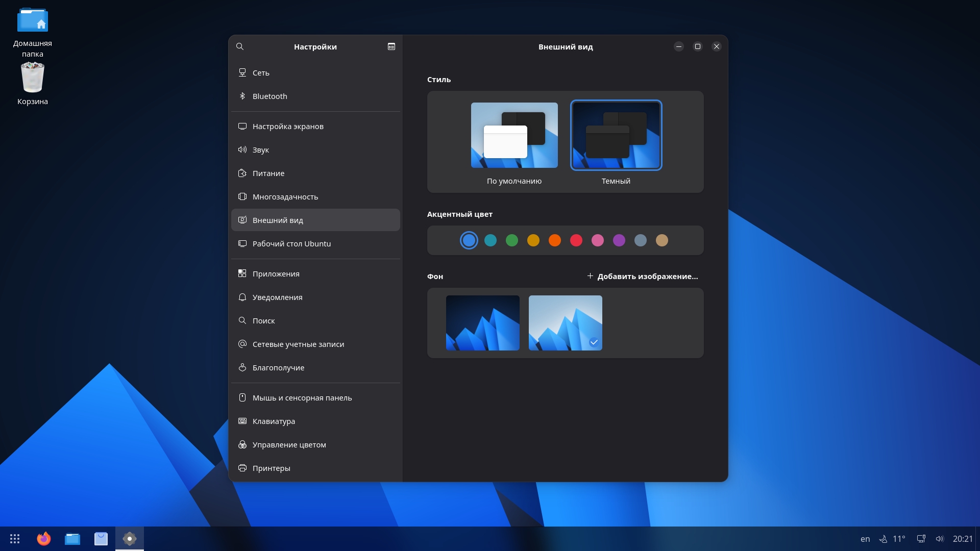Screen dimensions: 980x551
Task: Select the dark style option
Action: point(616,135)
